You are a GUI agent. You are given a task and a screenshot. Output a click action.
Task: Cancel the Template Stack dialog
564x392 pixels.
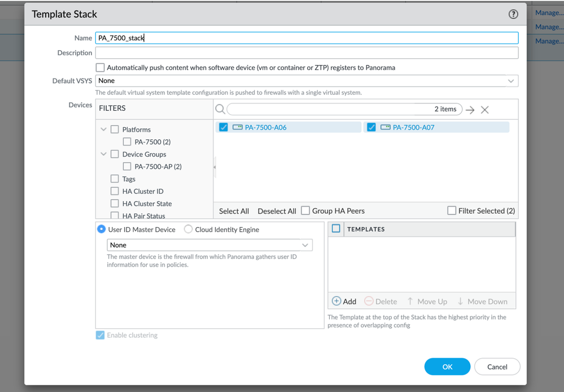[497, 367]
